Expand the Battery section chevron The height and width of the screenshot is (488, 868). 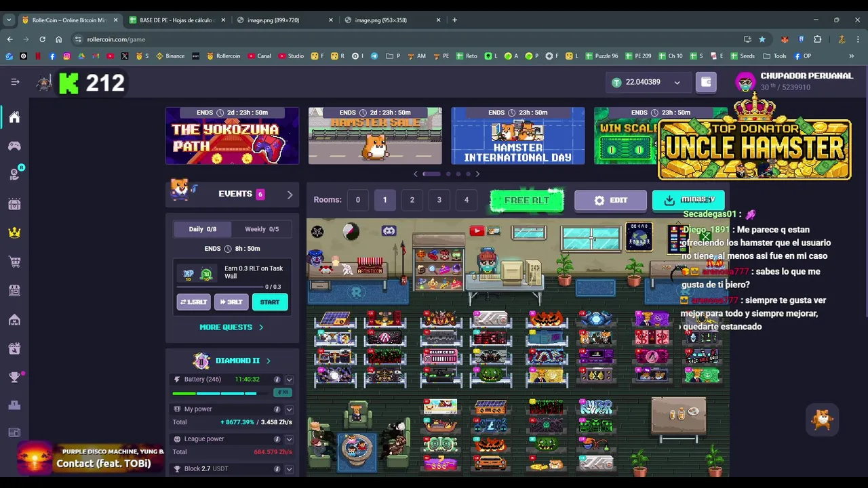point(289,380)
